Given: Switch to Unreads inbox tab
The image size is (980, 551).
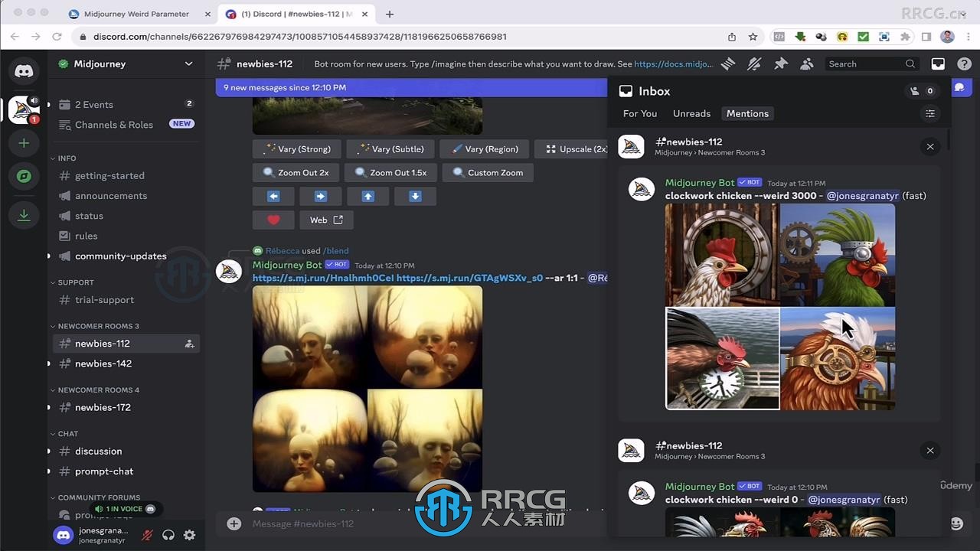Looking at the screenshot, I should pyautogui.click(x=692, y=113).
